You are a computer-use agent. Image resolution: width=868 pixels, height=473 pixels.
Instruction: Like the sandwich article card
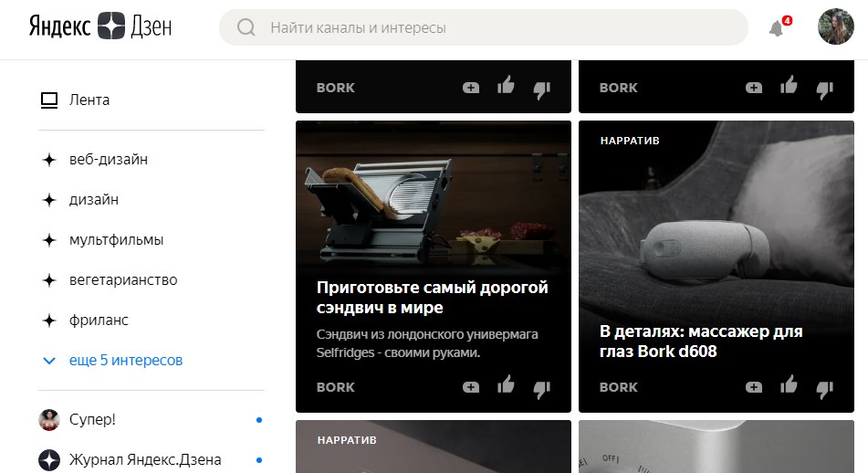(x=506, y=384)
